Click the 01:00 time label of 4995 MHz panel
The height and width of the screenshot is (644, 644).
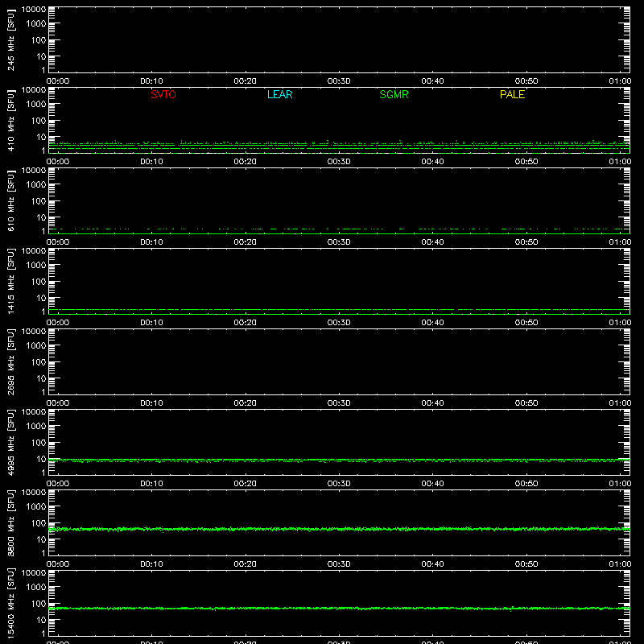(x=620, y=484)
